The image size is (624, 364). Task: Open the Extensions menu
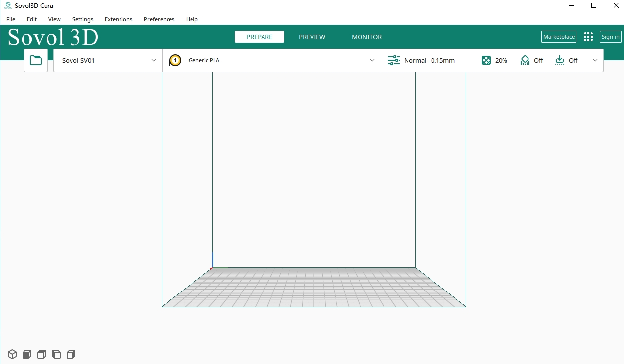(119, 19)
